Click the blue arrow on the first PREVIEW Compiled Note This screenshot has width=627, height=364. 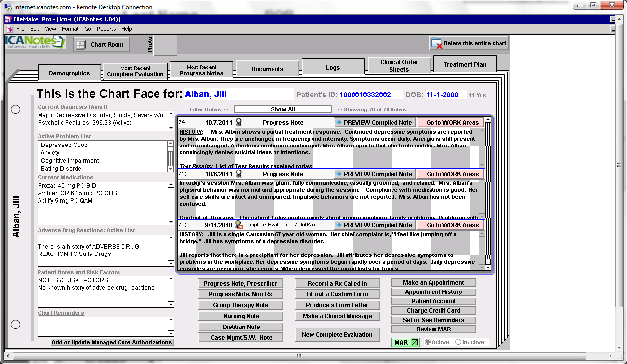click(338, 122)
